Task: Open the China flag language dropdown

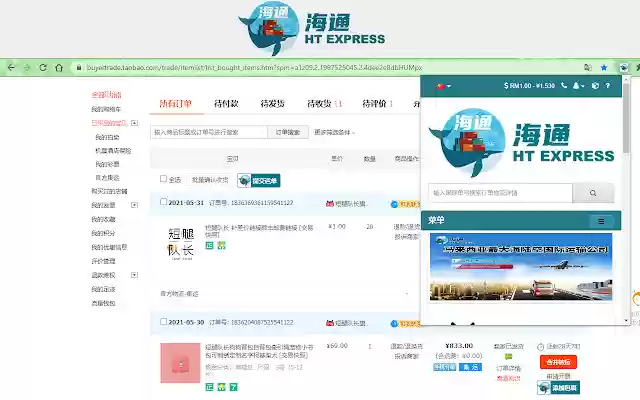Action: (443, 86)
